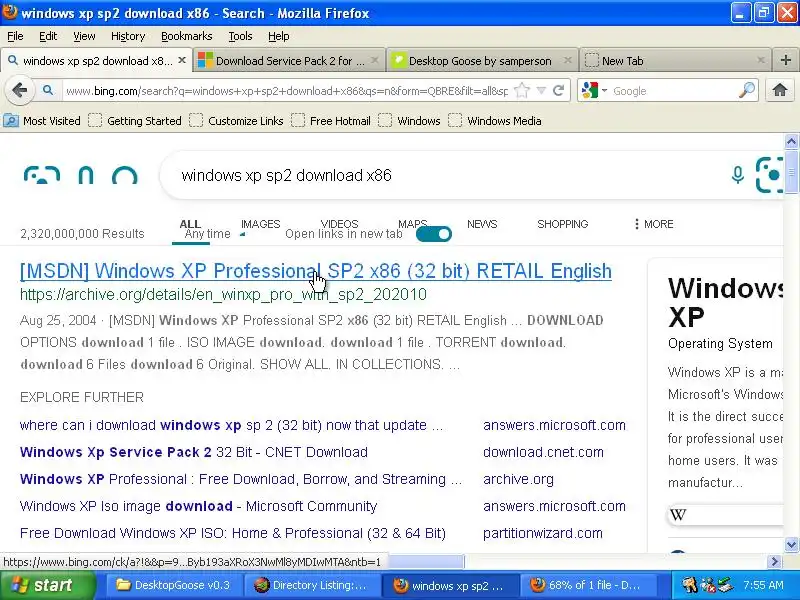
Task: Select the IMAGES search tab
Action: pos(260,224)
